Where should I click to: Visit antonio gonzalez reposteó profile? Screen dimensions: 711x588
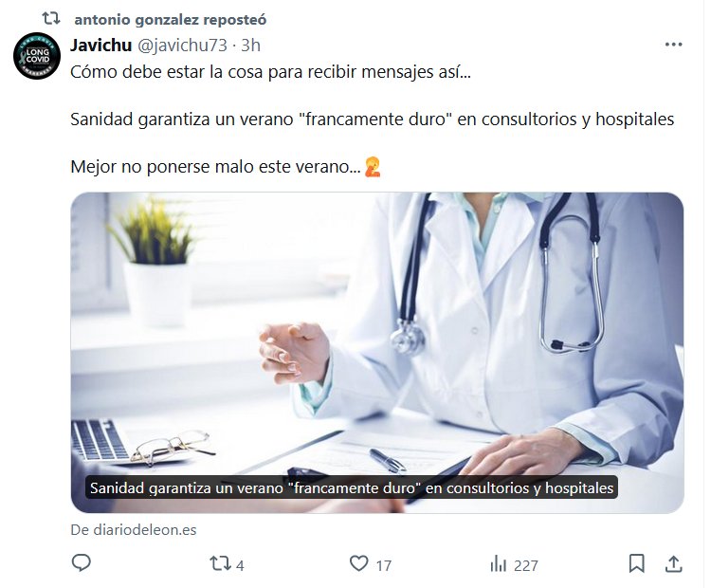(x=170, y=20)
